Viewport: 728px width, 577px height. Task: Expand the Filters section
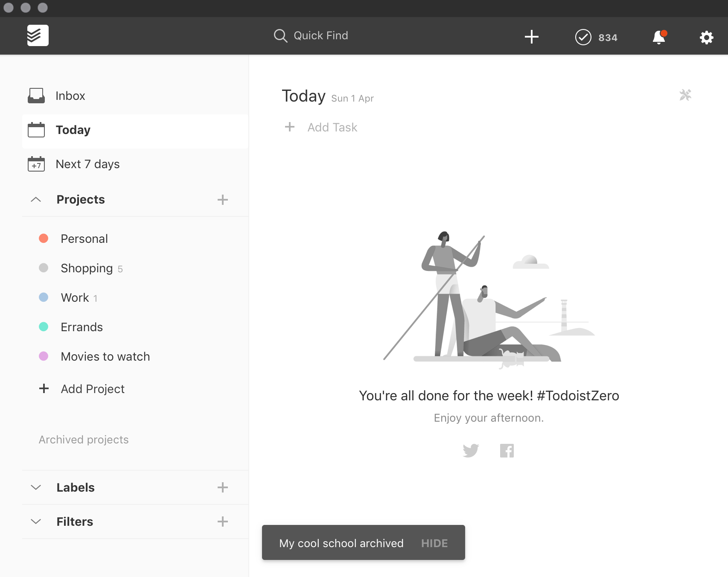coord(36,521)
